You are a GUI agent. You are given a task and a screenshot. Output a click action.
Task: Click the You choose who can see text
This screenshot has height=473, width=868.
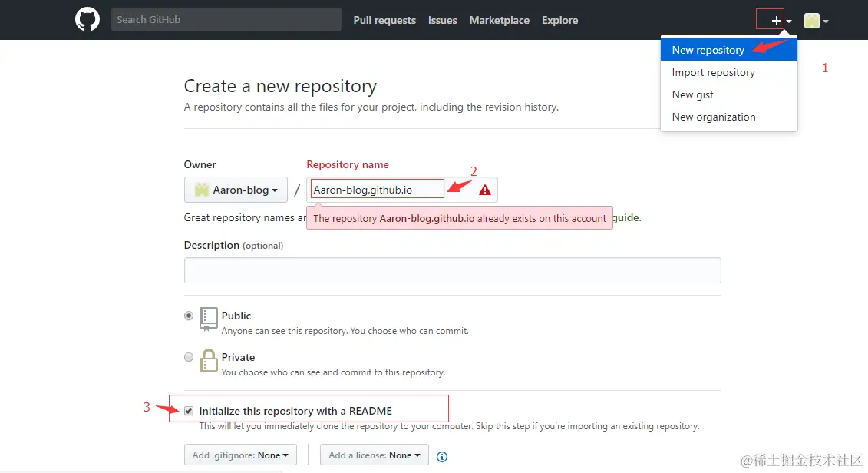[x=333, y=372]
